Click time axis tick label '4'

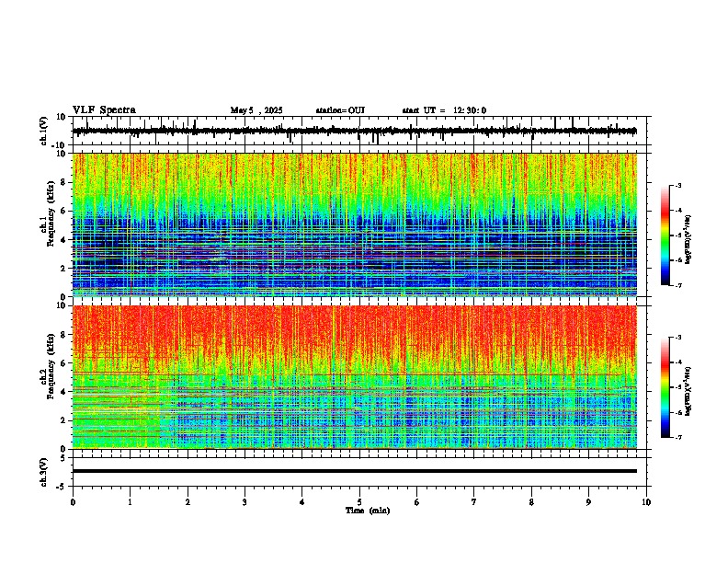pyautogui.click(x=302, y=502)
